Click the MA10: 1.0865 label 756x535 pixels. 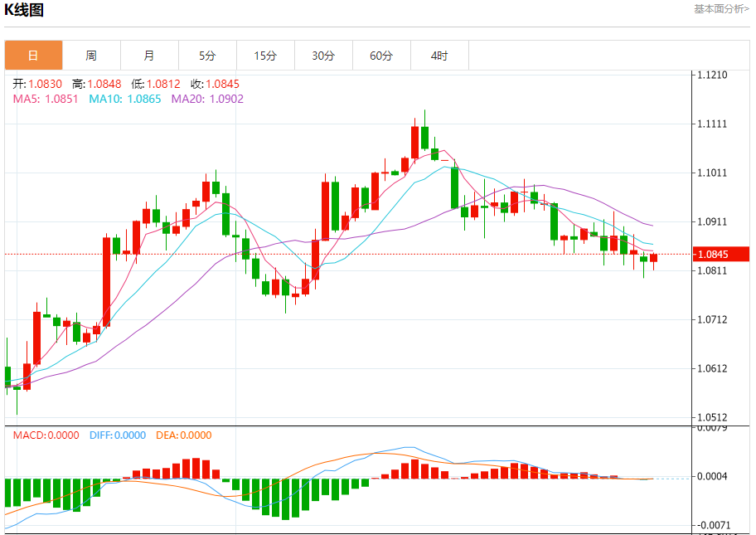[125, 99]
